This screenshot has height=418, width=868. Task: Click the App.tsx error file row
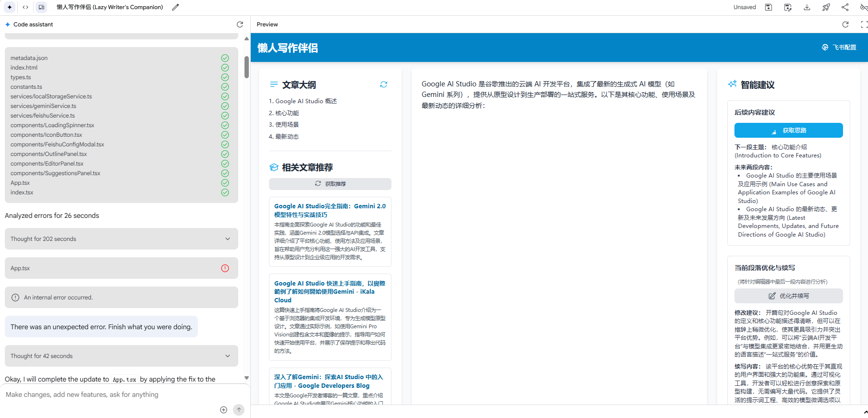click(122, 268)
